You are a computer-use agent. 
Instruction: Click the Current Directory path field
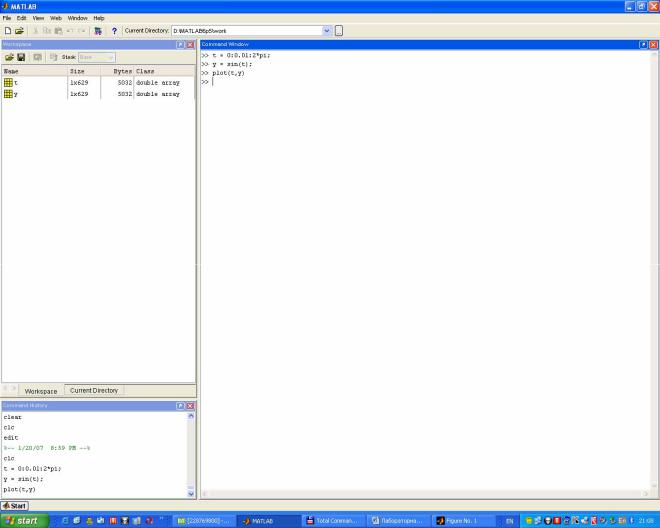click(x=247, y=31)
